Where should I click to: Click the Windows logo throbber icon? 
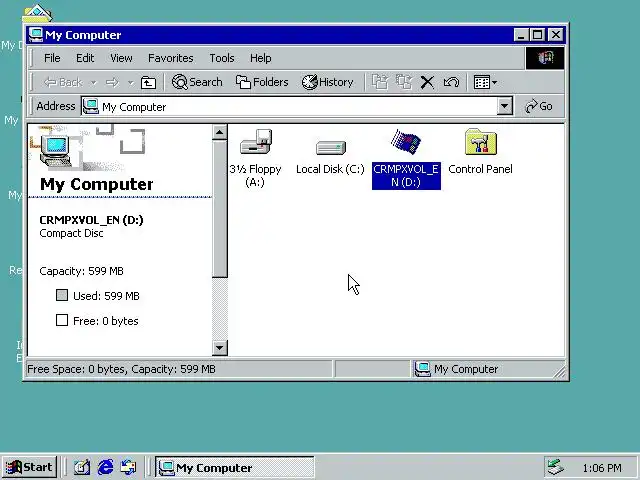(x=545, y=58)
